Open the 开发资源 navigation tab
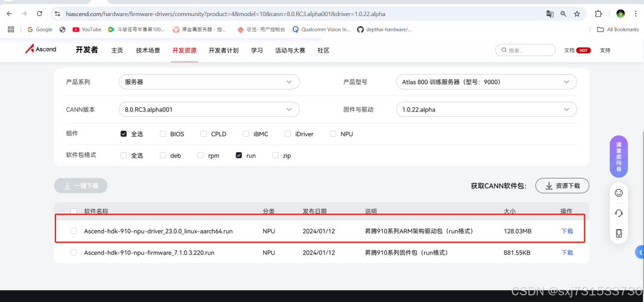 pyautogui.click(x=184, y=51)
